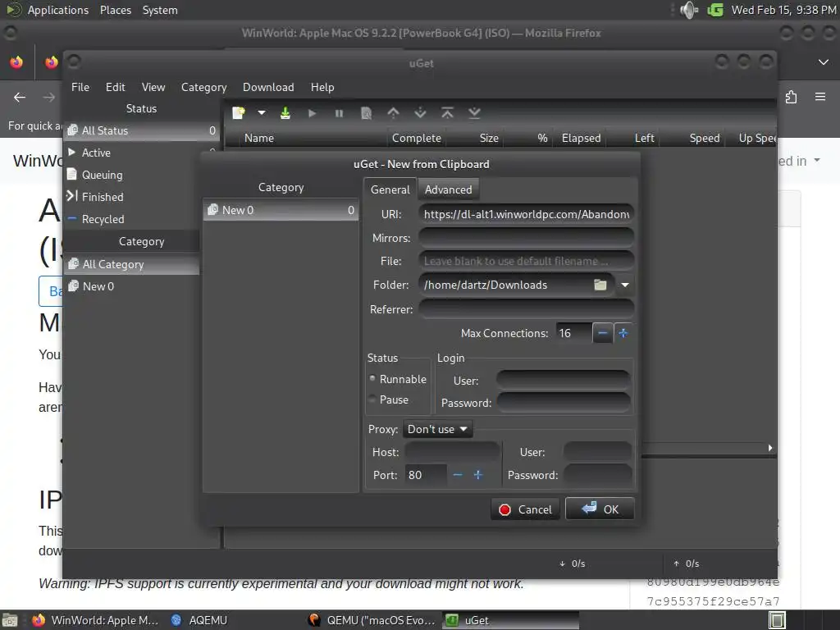Select New 0 category in uGet sidebar
This screenshot has height=630, width=840.
pos(132,286)
